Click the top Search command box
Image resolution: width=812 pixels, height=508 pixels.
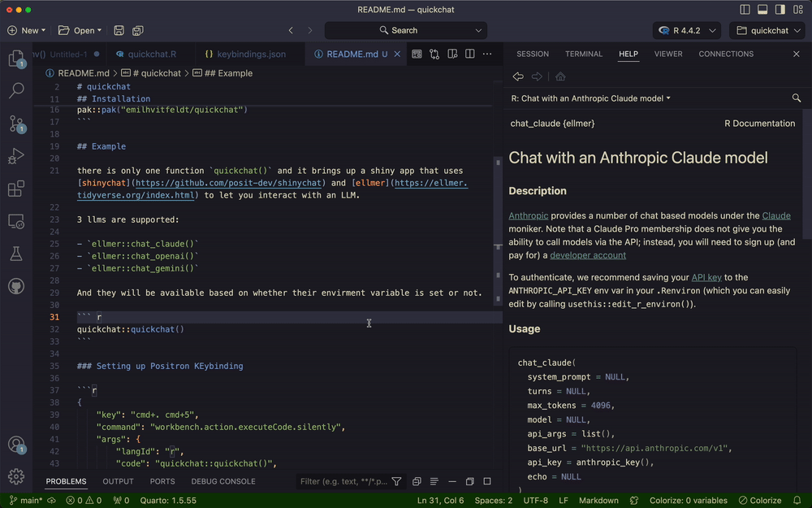405,31
